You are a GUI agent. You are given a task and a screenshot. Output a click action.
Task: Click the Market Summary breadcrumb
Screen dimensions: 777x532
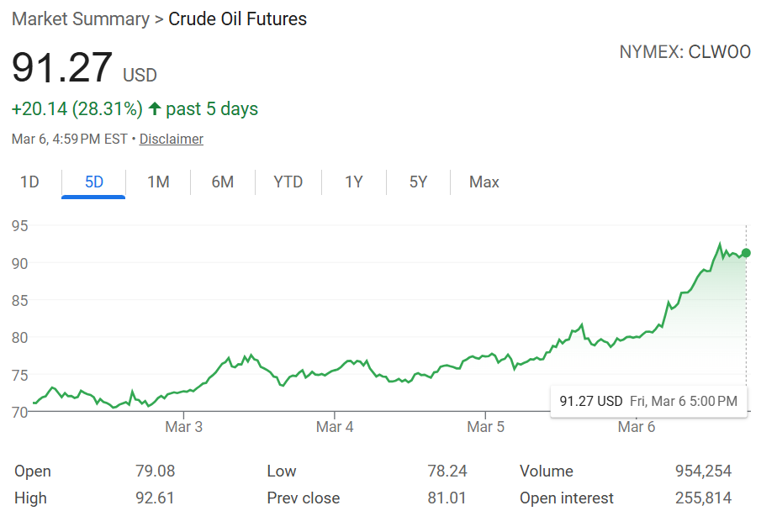[79, 18]
